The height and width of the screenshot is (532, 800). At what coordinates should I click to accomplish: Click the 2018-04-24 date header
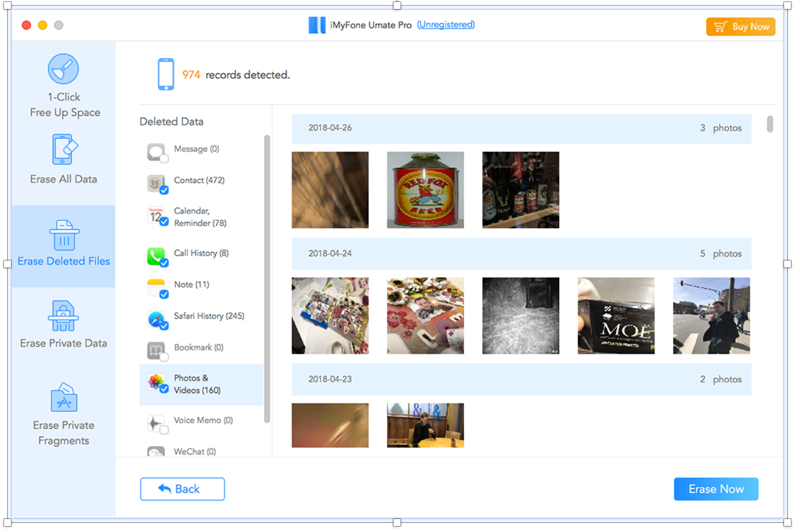[521, 254]
